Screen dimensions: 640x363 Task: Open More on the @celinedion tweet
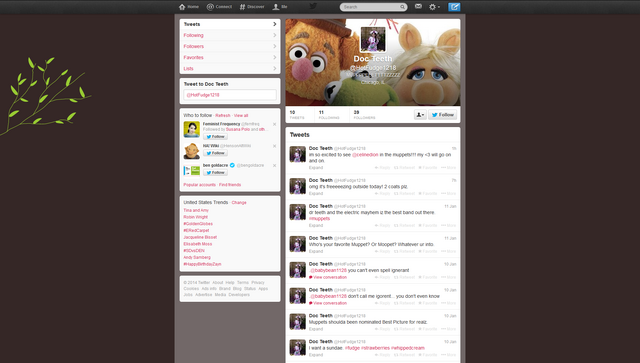pyautogui.click(x=448, y=168)
